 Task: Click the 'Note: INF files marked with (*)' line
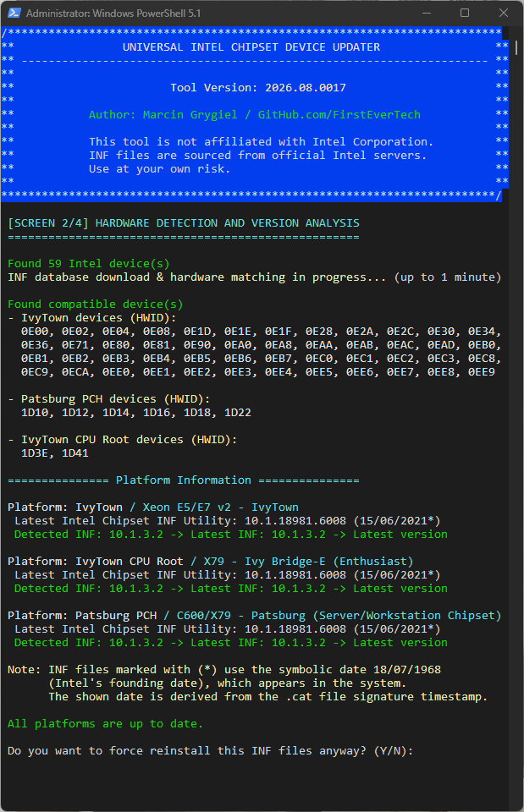pos(224,670)
